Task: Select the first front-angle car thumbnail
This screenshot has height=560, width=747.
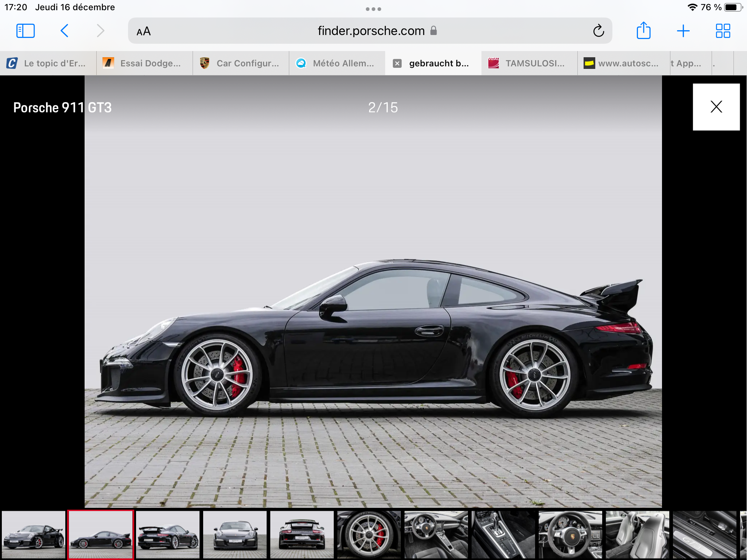Action: pyautogui.click(x=34, y=534)
